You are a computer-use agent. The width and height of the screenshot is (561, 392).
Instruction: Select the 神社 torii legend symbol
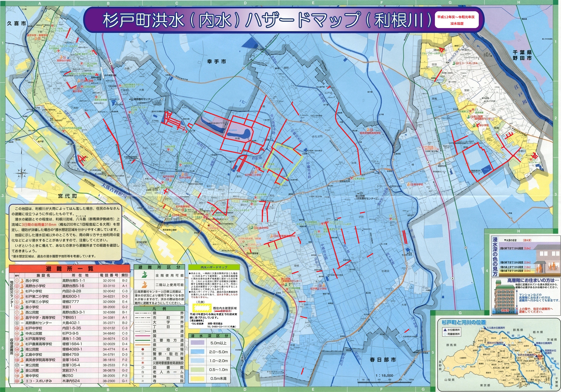(x=143, y=377)
